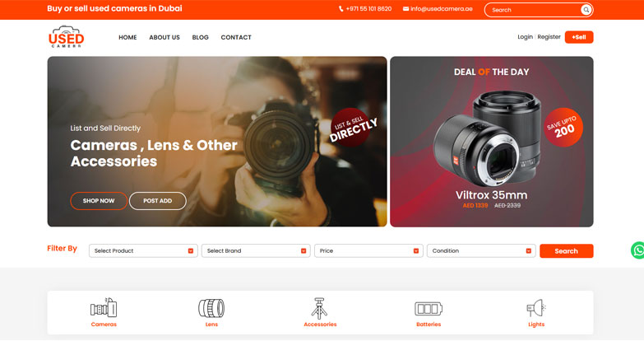
Task: Click the Viltrox 35mm product title
Action: click(491, 194)
